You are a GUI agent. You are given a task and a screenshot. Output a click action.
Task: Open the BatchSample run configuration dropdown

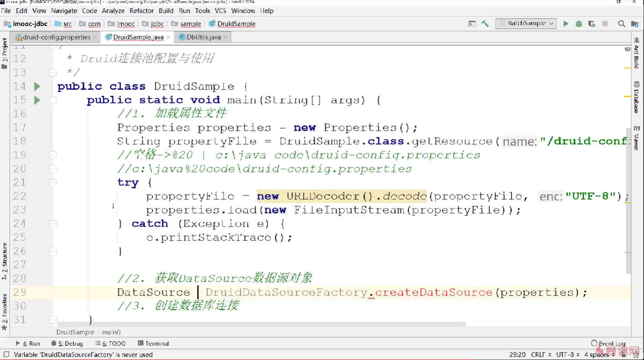pos(526,23)
